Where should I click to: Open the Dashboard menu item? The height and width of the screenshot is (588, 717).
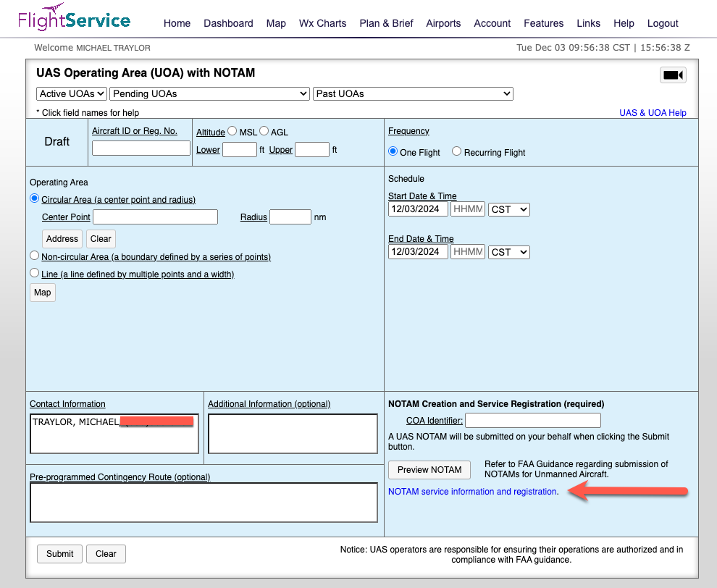[x=228, y=23]
